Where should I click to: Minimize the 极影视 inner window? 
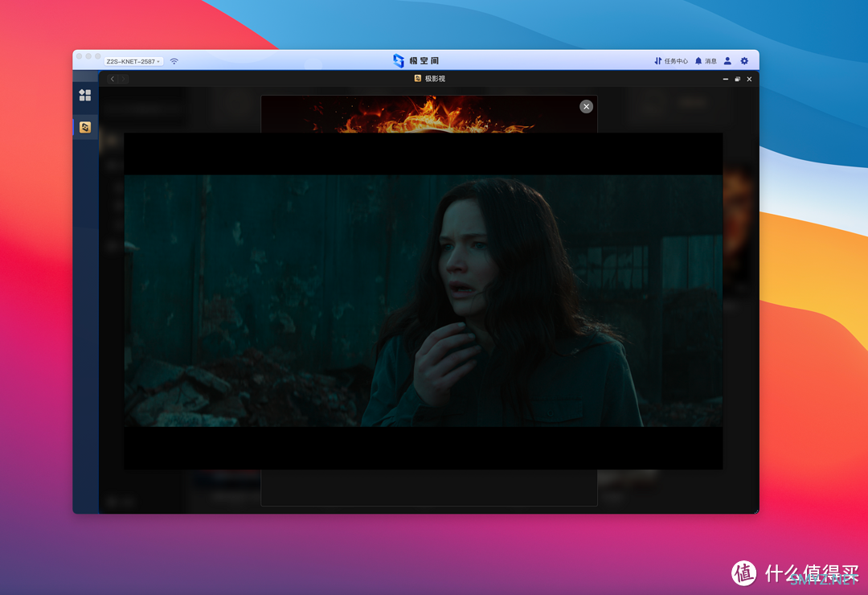726,79
